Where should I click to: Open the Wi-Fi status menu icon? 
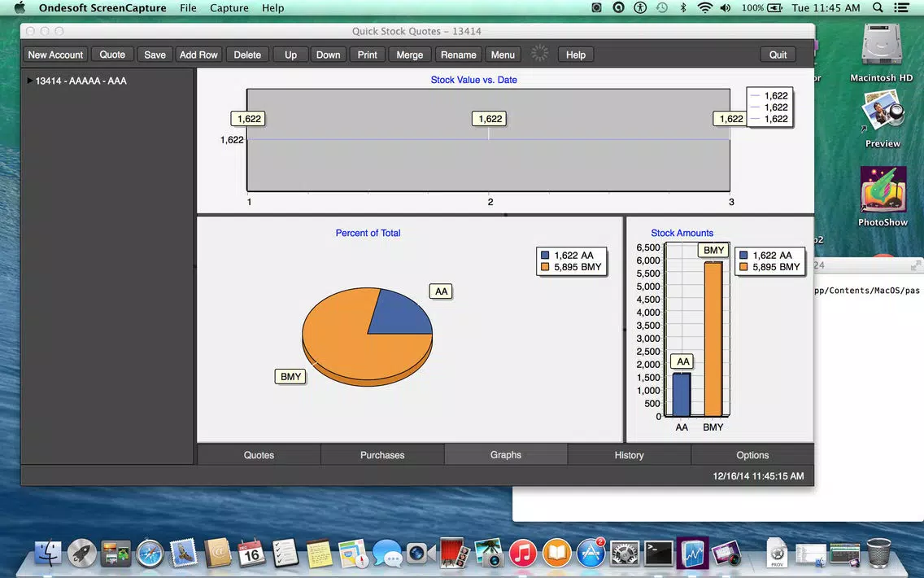(x=704, y=7)
